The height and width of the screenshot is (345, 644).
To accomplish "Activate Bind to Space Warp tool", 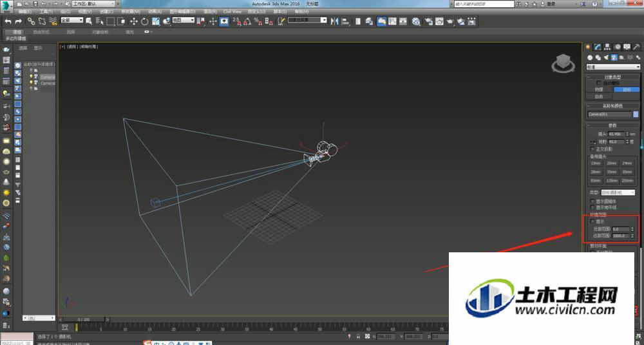I will pyautogui.click(x=53, y=21).
